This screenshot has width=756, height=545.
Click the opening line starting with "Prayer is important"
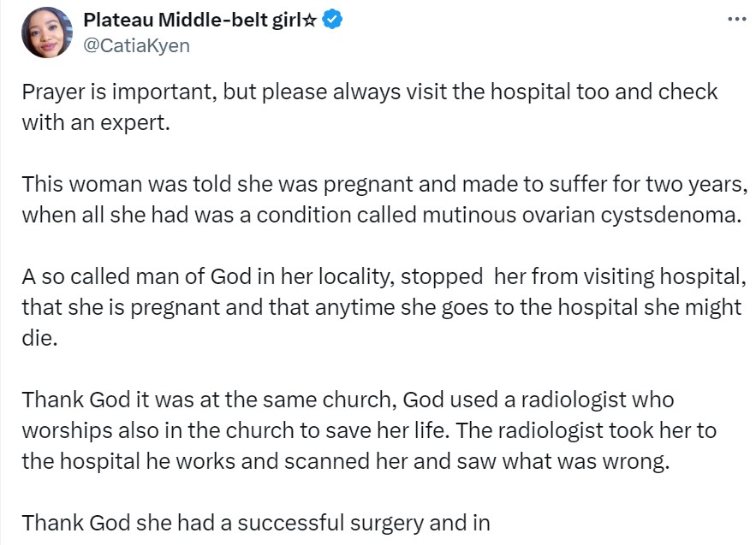pyautogui.click(x=368, y=92)
